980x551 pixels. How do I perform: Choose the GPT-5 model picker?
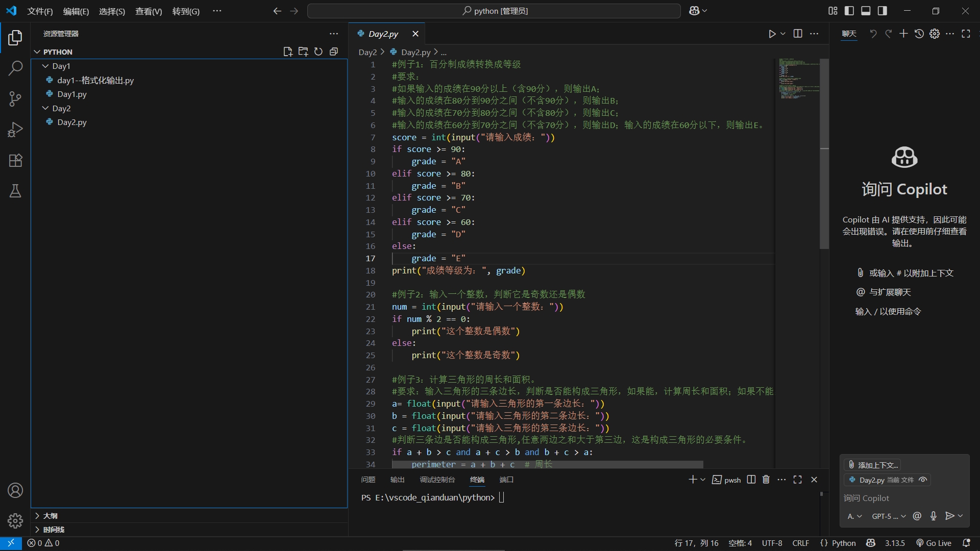[889, 516]
